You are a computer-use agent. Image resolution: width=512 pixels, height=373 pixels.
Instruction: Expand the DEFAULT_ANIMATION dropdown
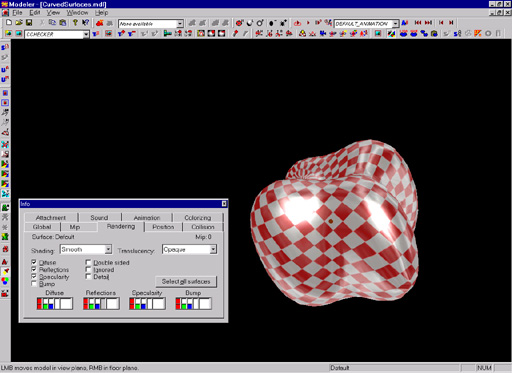tap(395, 24)
